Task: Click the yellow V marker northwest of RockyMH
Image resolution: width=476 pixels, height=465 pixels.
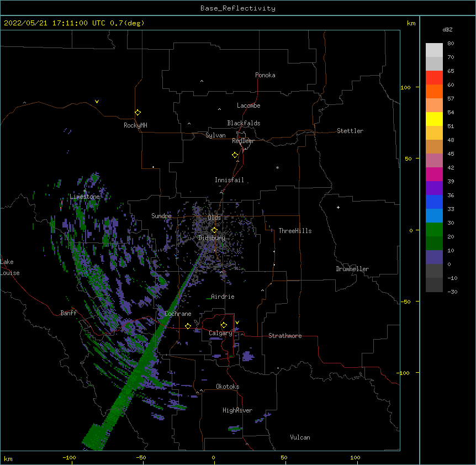Action: 97,102
